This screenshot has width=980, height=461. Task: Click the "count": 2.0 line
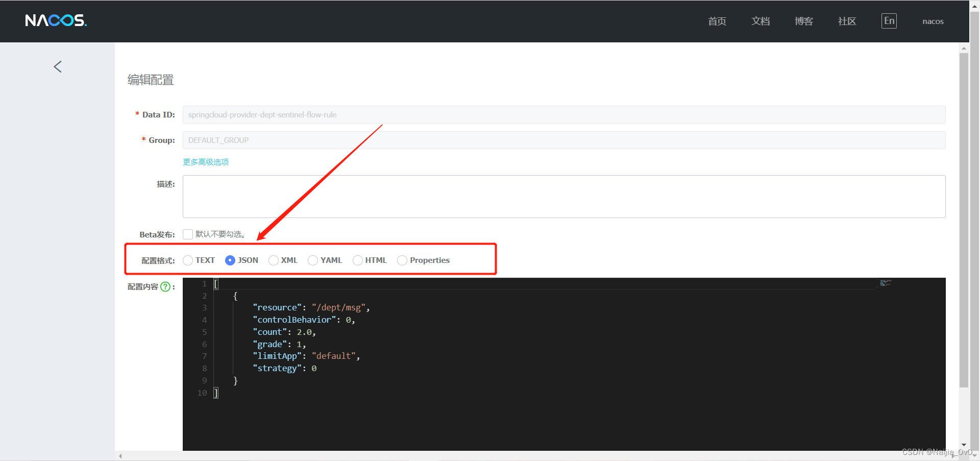(284, 332)
